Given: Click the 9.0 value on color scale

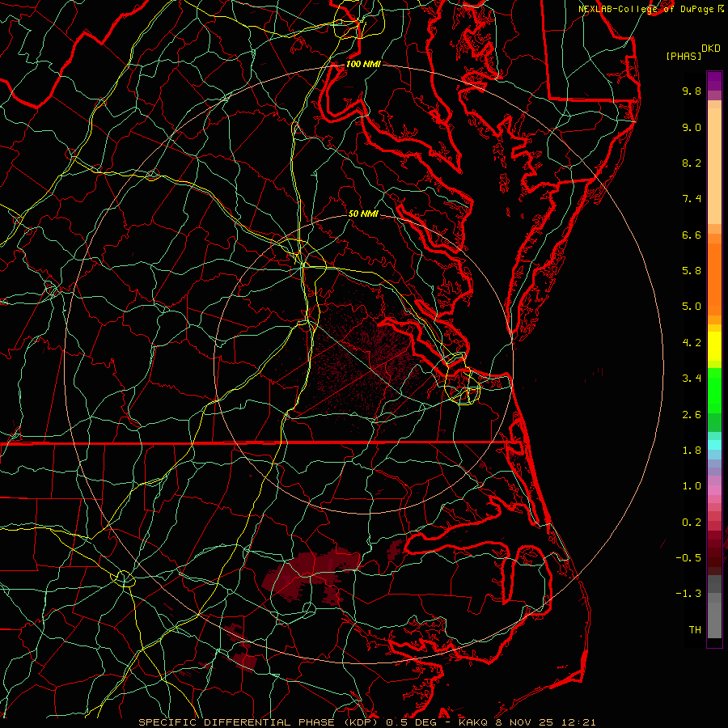Looking at the screenshot, I should (x=692, y=127).
